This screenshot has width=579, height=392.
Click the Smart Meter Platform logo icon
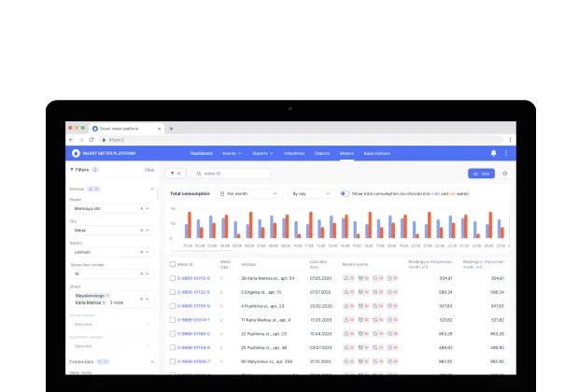(x=77, y=153)
